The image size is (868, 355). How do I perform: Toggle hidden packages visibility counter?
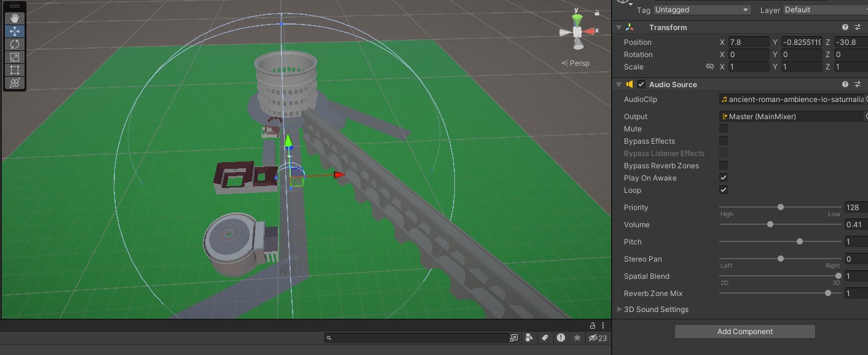(598, 338)
